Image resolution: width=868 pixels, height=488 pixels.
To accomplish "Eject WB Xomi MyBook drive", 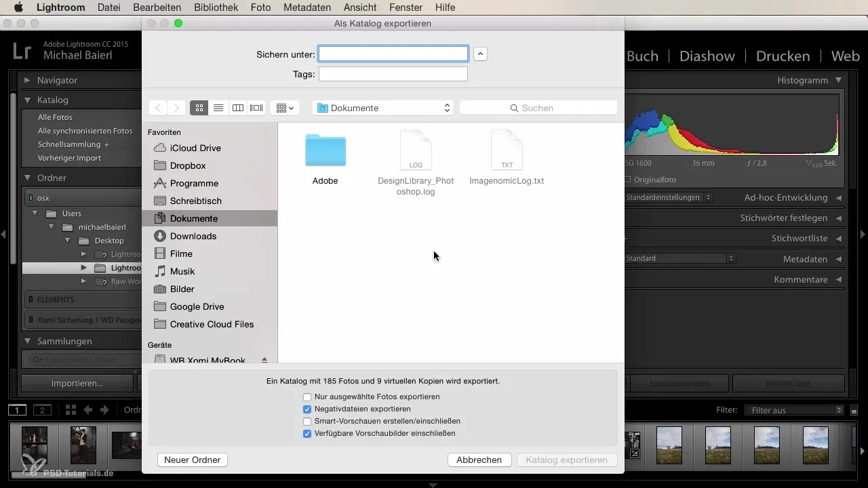I will [264, 360].
